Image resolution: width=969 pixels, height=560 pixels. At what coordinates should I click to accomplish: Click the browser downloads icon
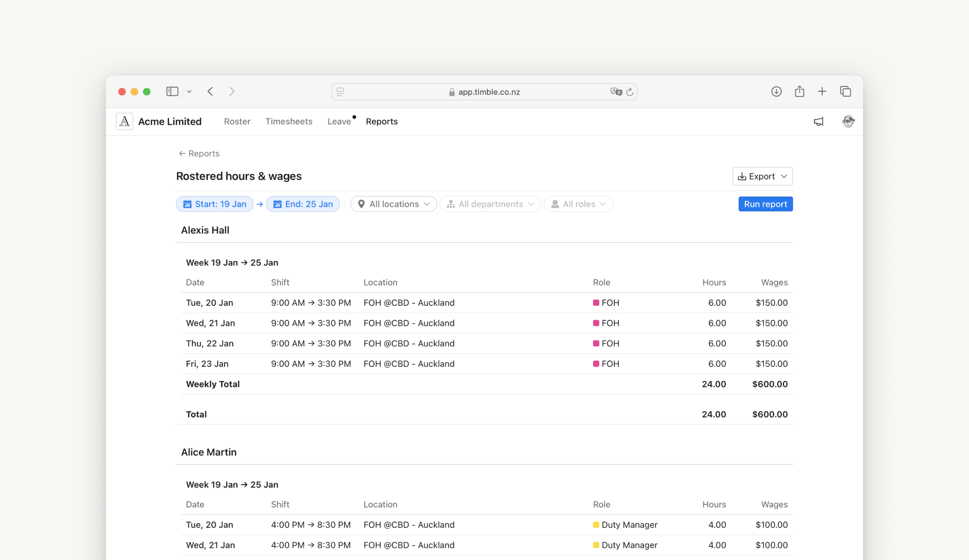(776, 91)
